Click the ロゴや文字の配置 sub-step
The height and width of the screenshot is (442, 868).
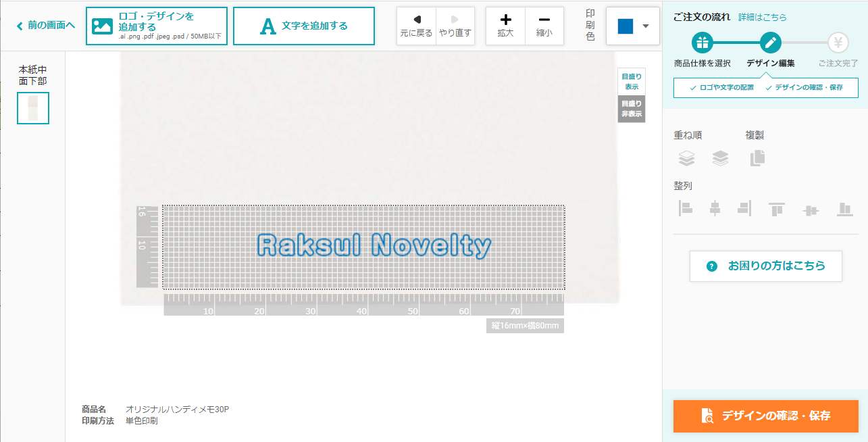(x=721, y=88)
